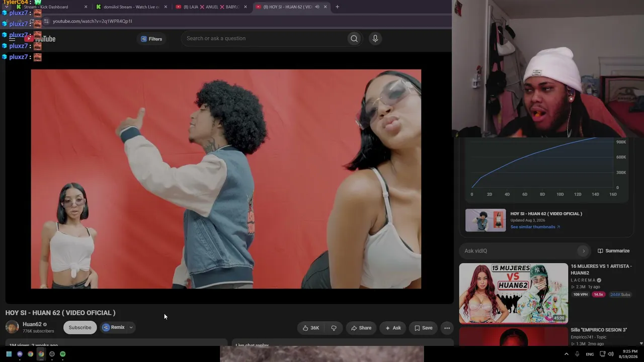
Task: Open the Silla EMPIRICO SESION 3 thumbnail
Action: pos(513,336)
